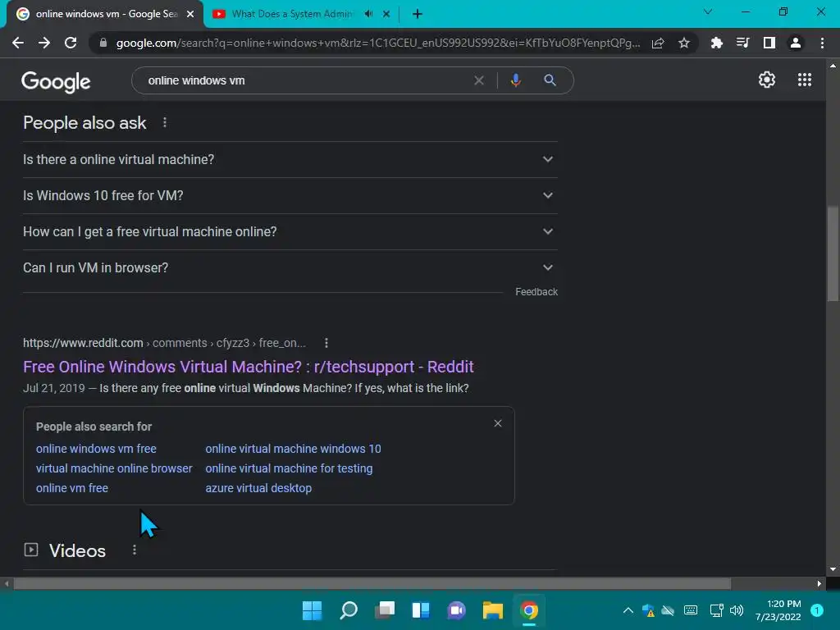This screenshot has width=840, height=630.
Task: Open the Videos section three-dot options
Action: (x=135, y=550)
